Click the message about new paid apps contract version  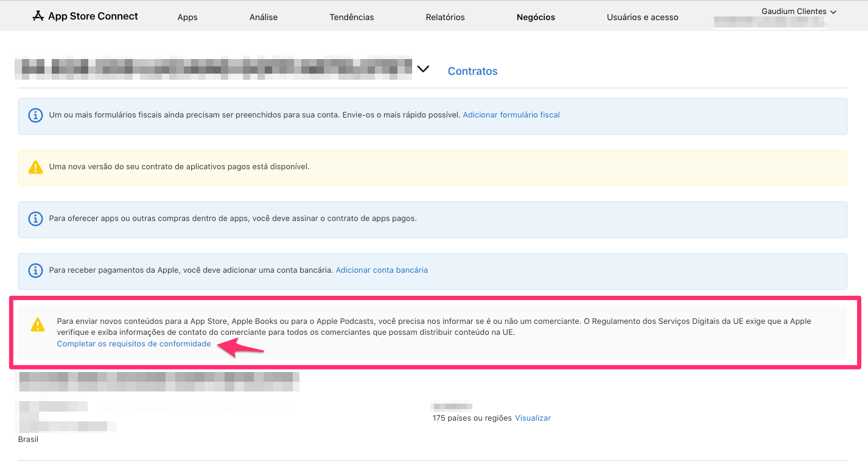[180, 166]
